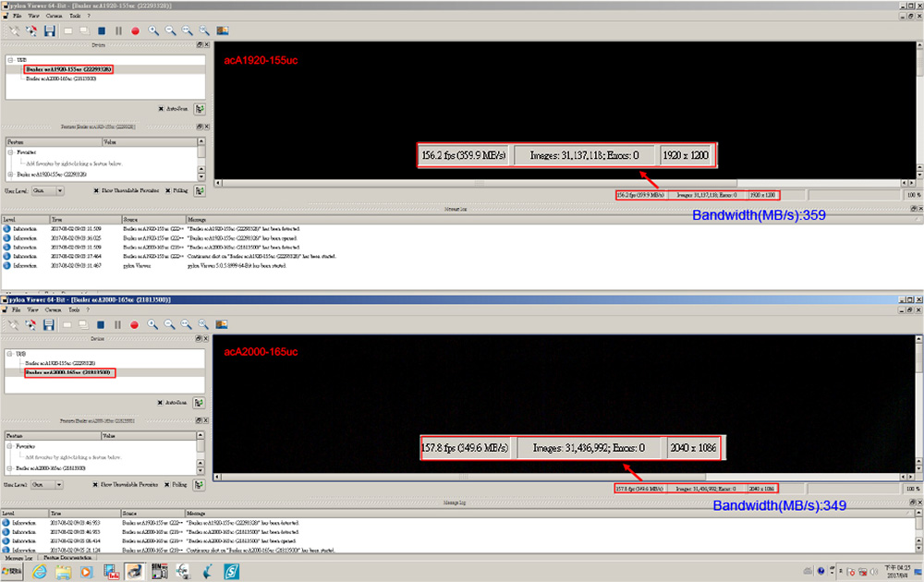Open the User Level dropdown in acA1920-155uc window

pos(47,191)
